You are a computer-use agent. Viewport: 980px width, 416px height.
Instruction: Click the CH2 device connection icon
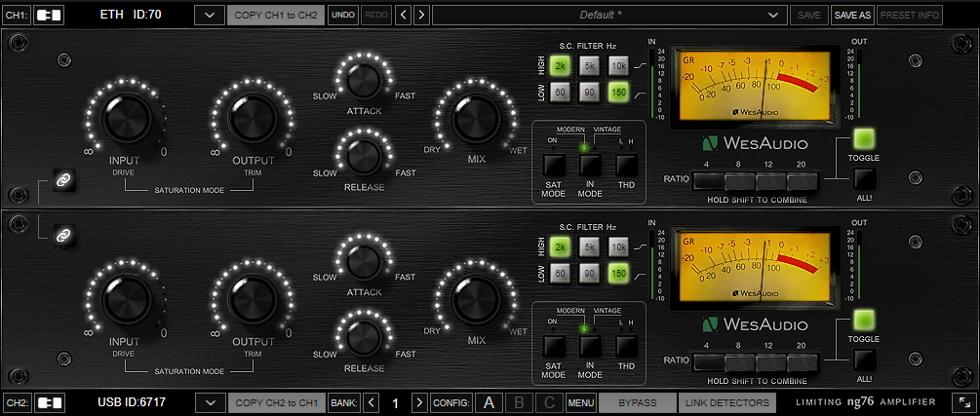49,402
